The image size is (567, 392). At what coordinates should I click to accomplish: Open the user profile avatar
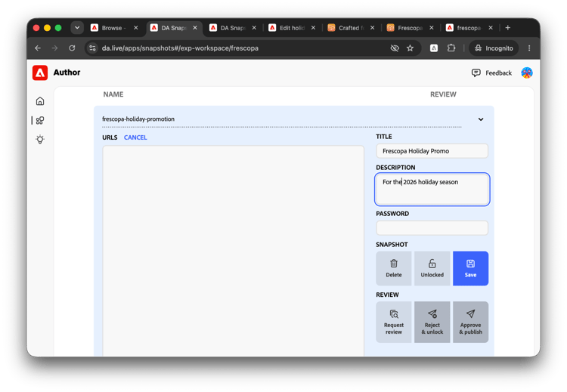(x=526, y=73)
